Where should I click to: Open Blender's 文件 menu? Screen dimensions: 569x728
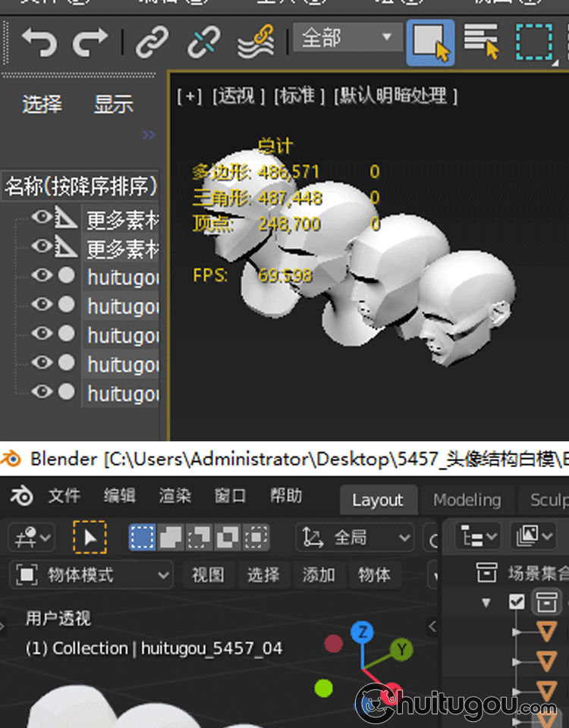pos(64,496)
